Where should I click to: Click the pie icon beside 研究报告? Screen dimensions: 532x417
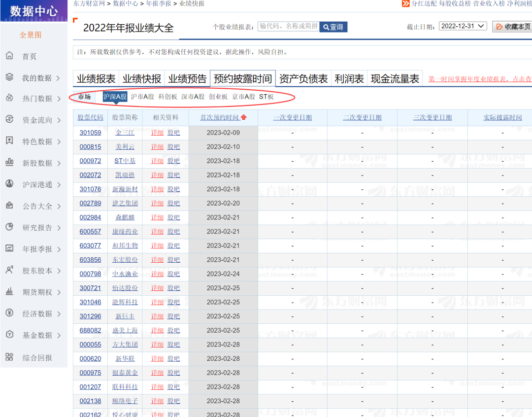[9, 227]
